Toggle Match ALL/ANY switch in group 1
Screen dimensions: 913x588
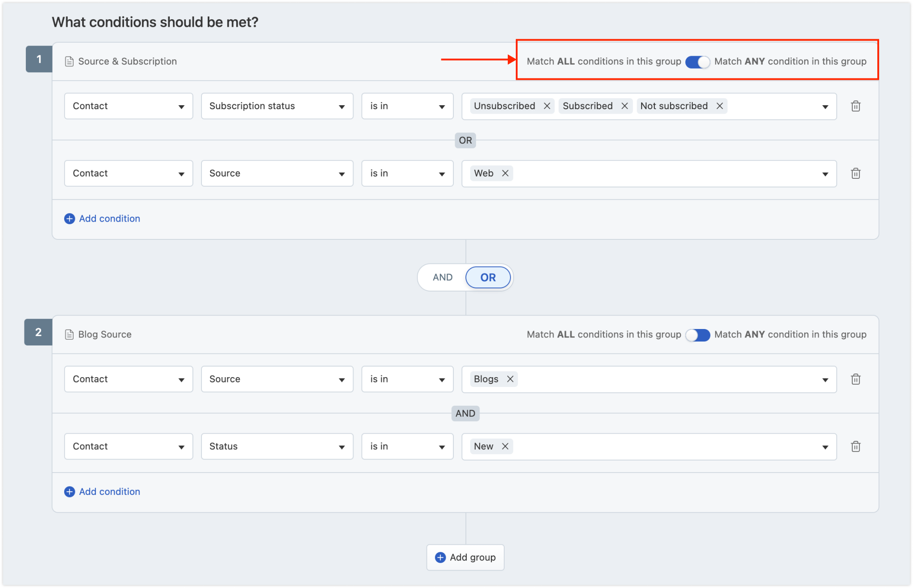tap(698, 62)
